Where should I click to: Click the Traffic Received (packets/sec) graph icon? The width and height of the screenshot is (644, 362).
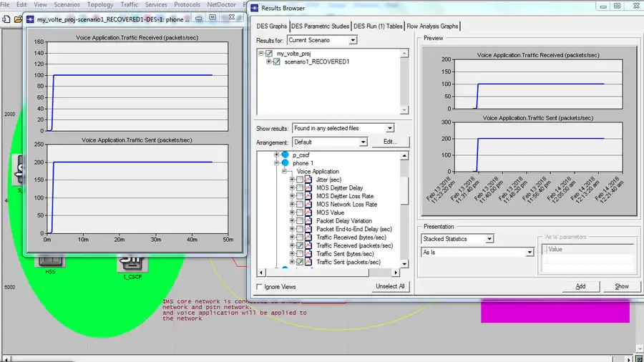click(308, 245)
